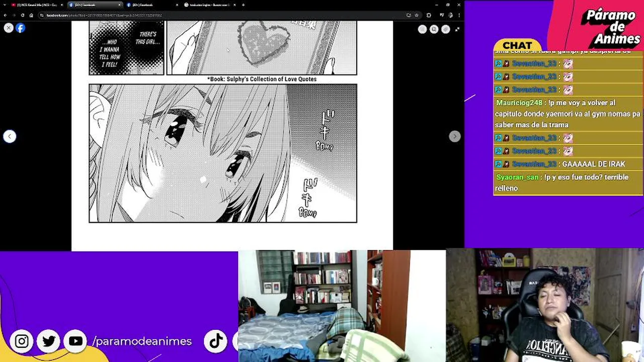Enter fullscreen in the photo viewer

457,29
